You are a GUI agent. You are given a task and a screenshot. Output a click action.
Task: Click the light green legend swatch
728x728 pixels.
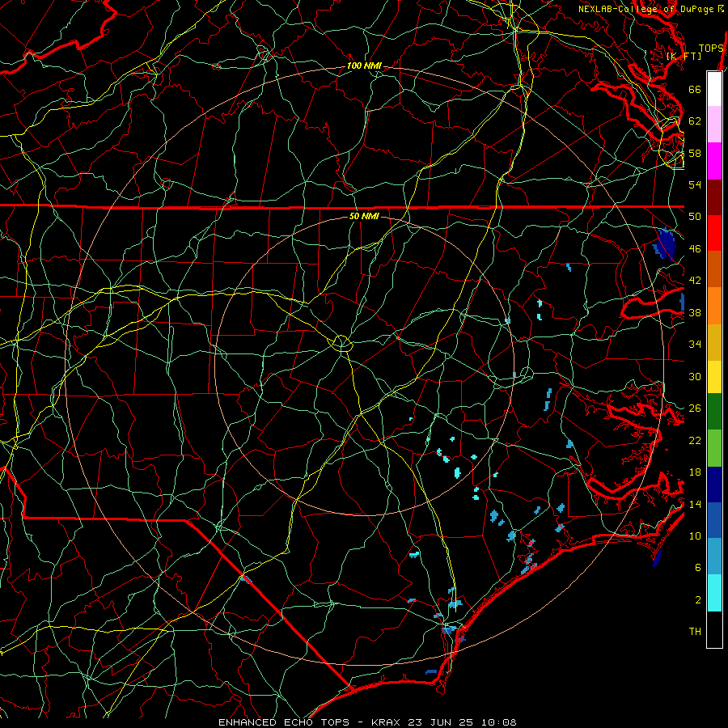coord(714,447)
